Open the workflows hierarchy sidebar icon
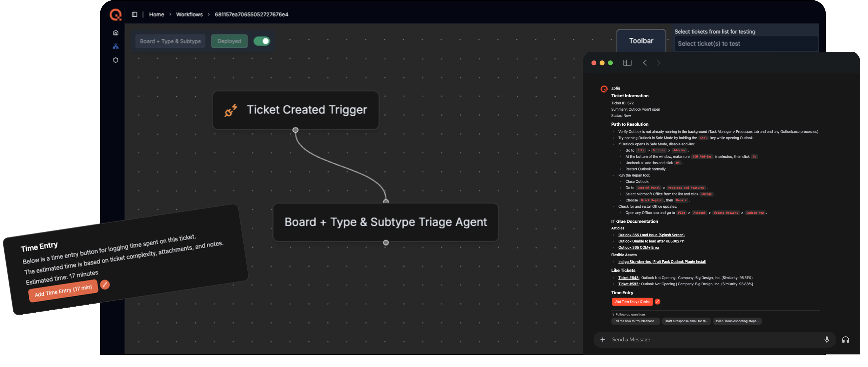This screenshot has height=367, width=868. click(x=116, y=46)
